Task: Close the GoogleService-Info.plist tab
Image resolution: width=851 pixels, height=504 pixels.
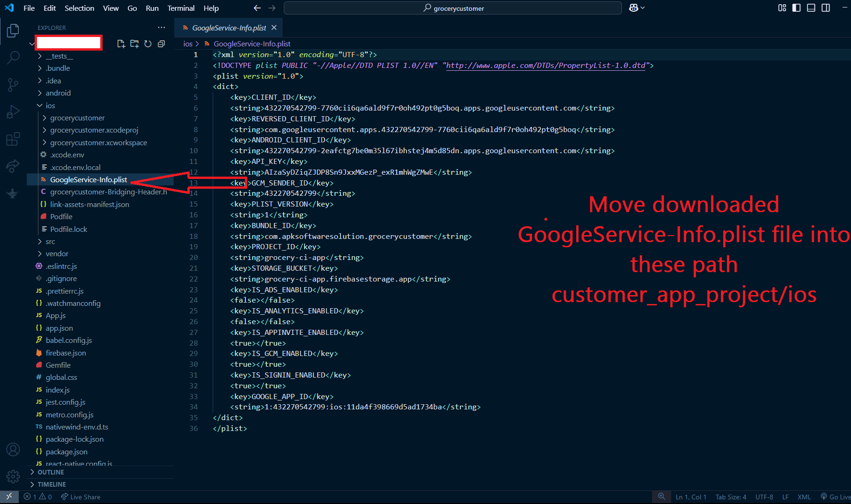Action: pyautogui.click(x=274, y=28)
